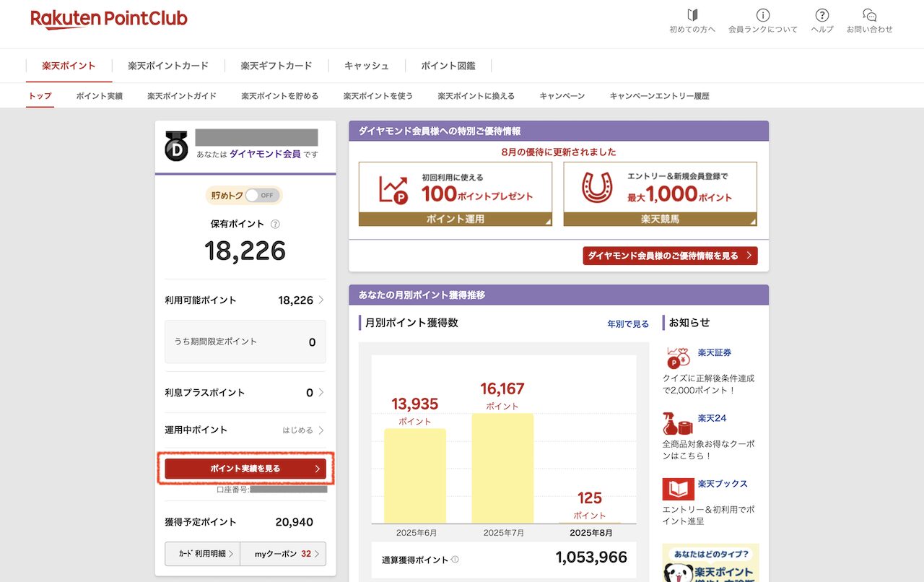The width and height of the screenshot is (924, 582).
Task: Open the 楽天ブックス notice link
Action: pos(723,484)
